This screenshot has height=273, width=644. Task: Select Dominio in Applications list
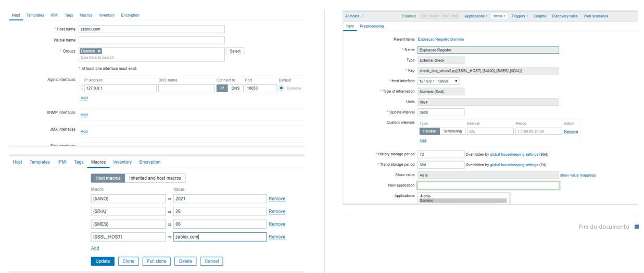[x=463, y=201]
